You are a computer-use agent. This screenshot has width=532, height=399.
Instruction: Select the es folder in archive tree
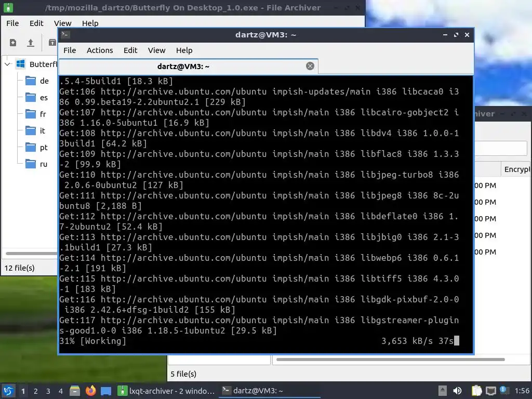coord(37,97)
